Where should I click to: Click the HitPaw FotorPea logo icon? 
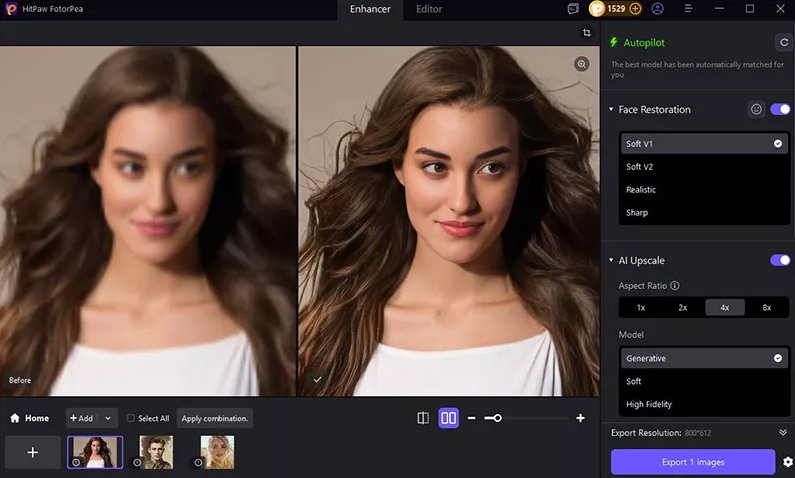point(11,9)
